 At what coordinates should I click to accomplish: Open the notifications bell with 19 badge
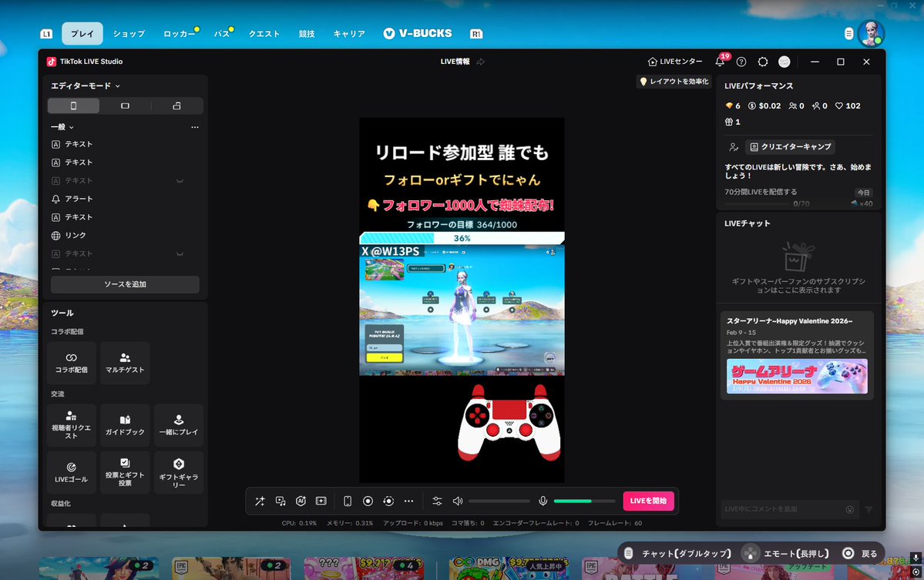[x=721, y=61]
